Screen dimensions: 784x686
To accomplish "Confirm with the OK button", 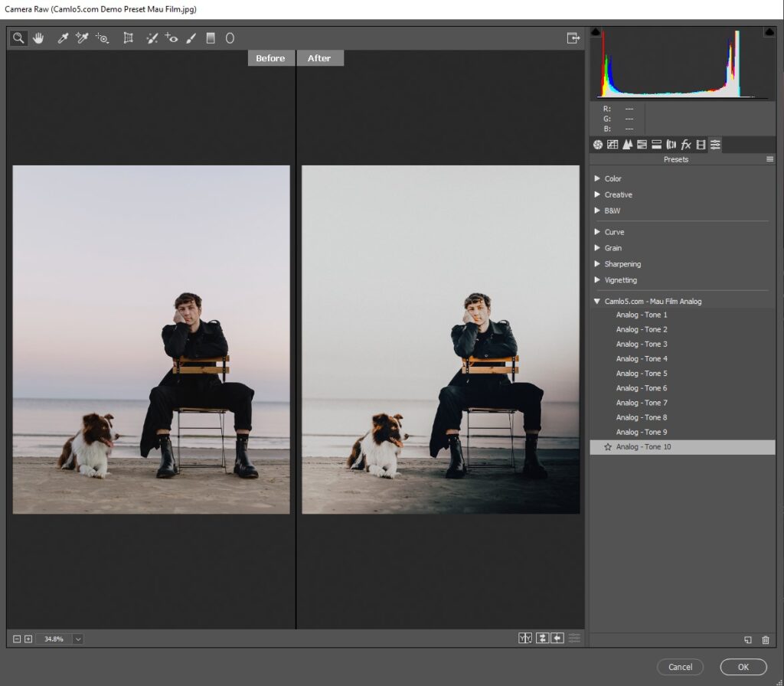I will (743, 667).
